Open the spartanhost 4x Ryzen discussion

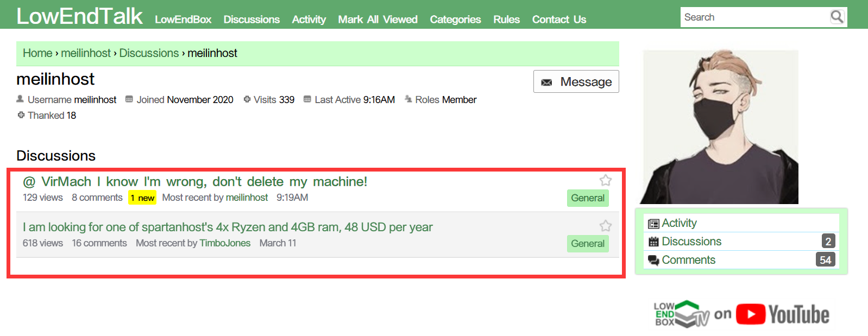coord(228,227)
